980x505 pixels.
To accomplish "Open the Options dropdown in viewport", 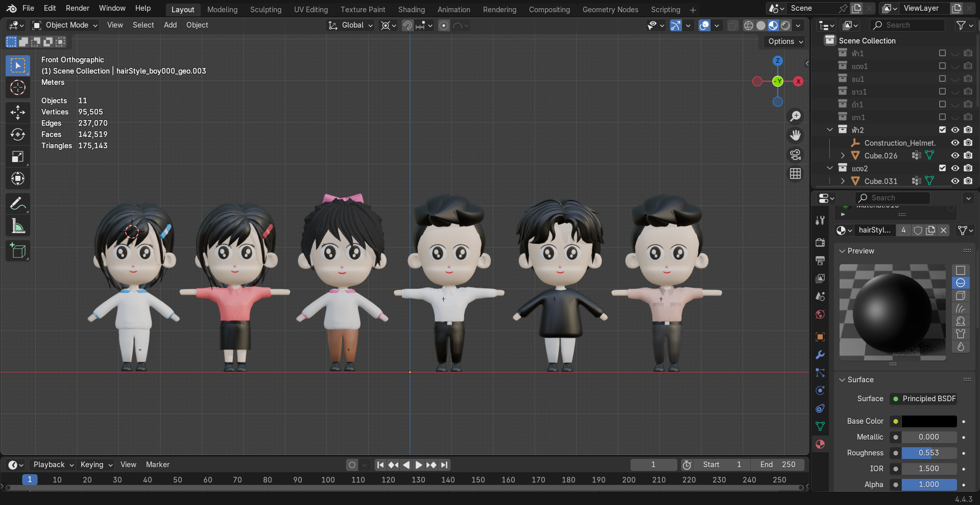I will point(785,41).
